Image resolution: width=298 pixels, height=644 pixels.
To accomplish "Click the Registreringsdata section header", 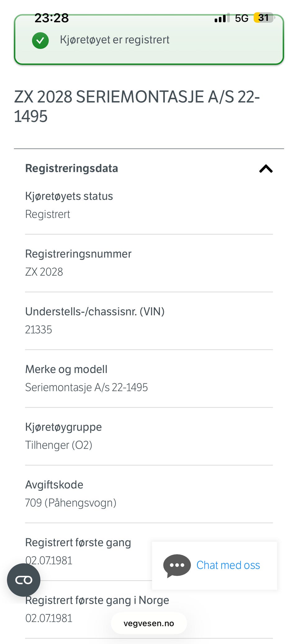I will click(72, 168).
